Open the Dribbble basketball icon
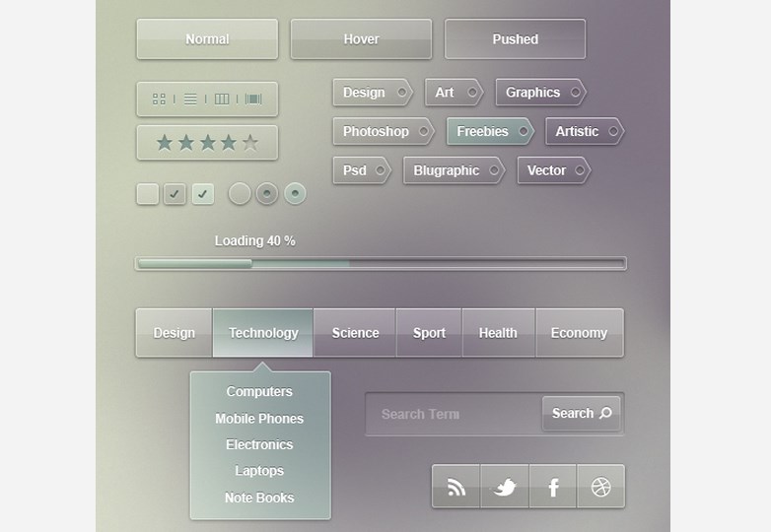This screenshot has height=532, width=771. point(600,487)
